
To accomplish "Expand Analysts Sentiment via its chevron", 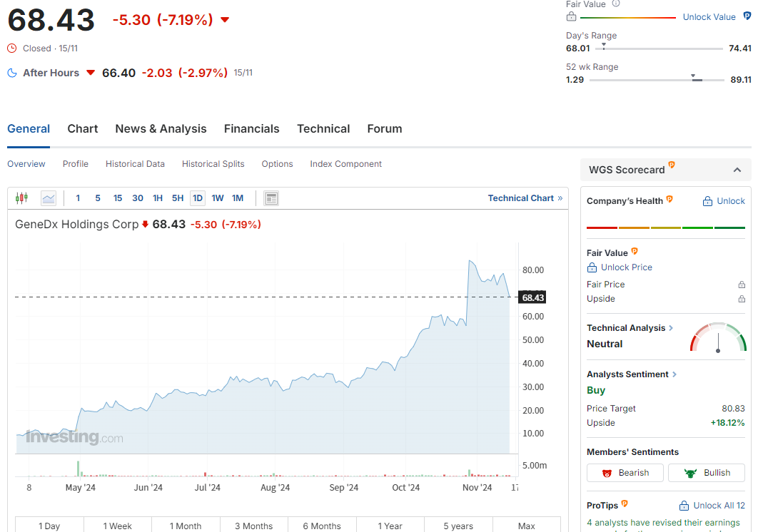I will click(674, 374).
